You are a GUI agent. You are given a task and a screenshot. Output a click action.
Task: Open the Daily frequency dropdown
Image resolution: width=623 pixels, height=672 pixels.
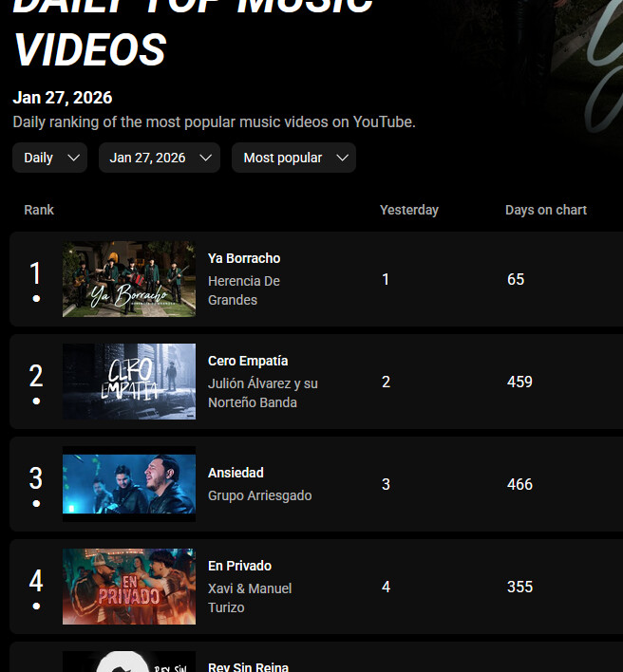tap(49, 158)
